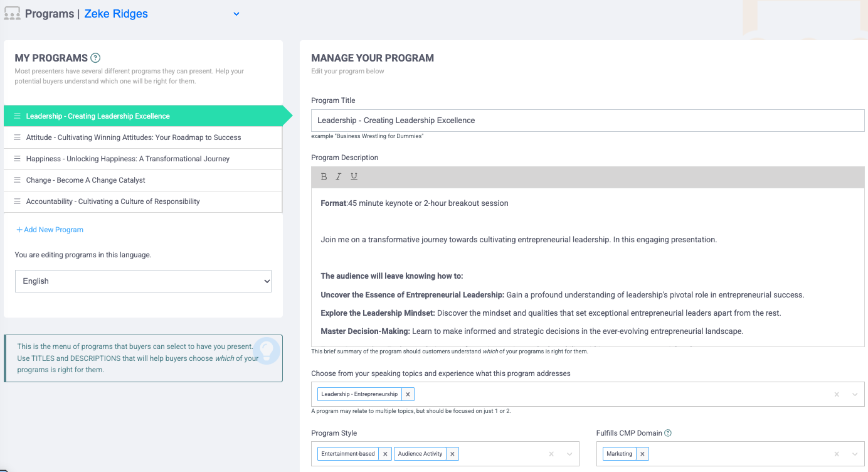This screenshot has height=472, width=868.
Task: Select Accountability - Culture of Responsibility program
Action: coord(143,201)
